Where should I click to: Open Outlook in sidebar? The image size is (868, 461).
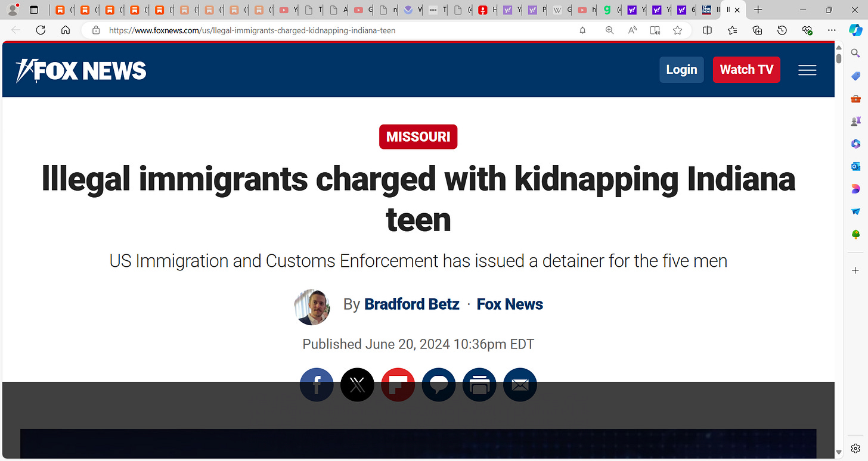855,166
